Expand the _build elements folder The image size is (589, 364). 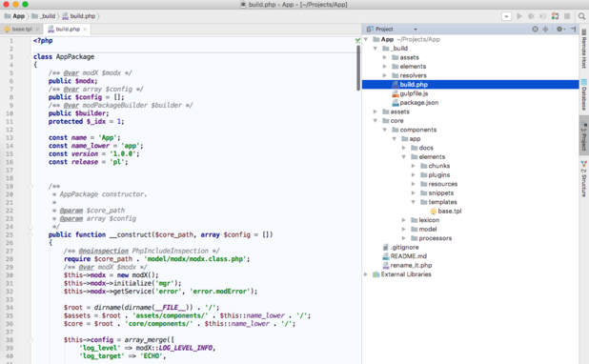[385, 67]
